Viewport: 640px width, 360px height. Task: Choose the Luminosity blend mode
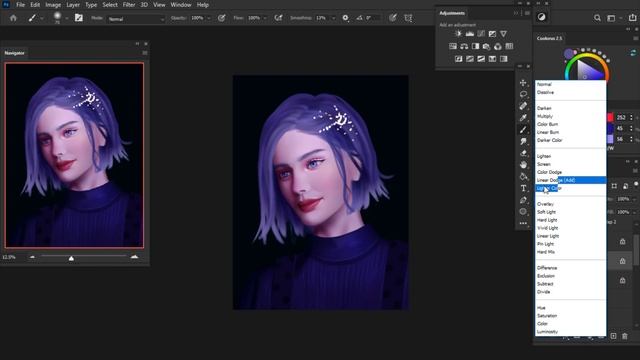pyautogui.click(x=570, y=331)
